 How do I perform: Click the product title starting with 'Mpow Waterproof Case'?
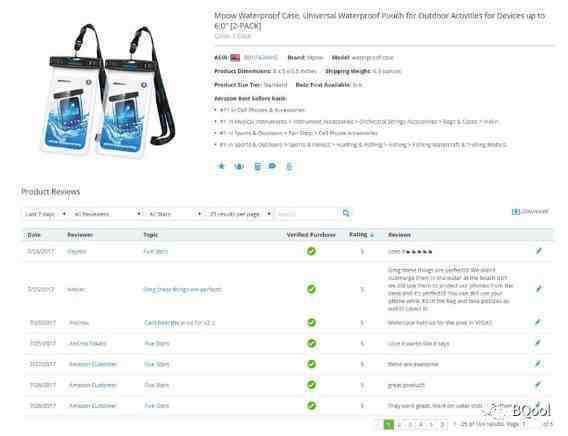(379, 21)
